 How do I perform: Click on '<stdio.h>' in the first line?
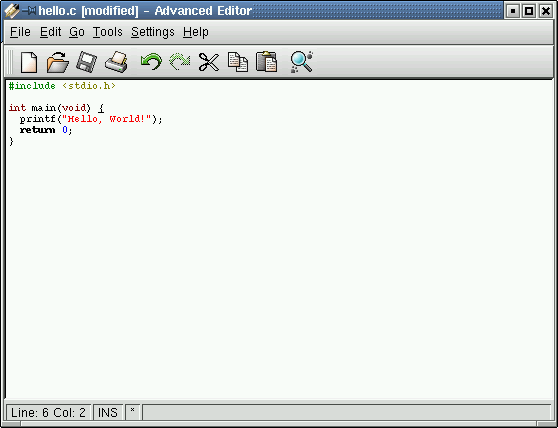89,86
